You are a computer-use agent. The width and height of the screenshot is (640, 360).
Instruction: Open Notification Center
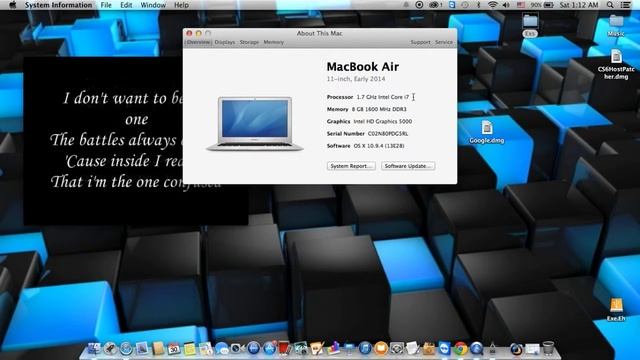[625, 5]
